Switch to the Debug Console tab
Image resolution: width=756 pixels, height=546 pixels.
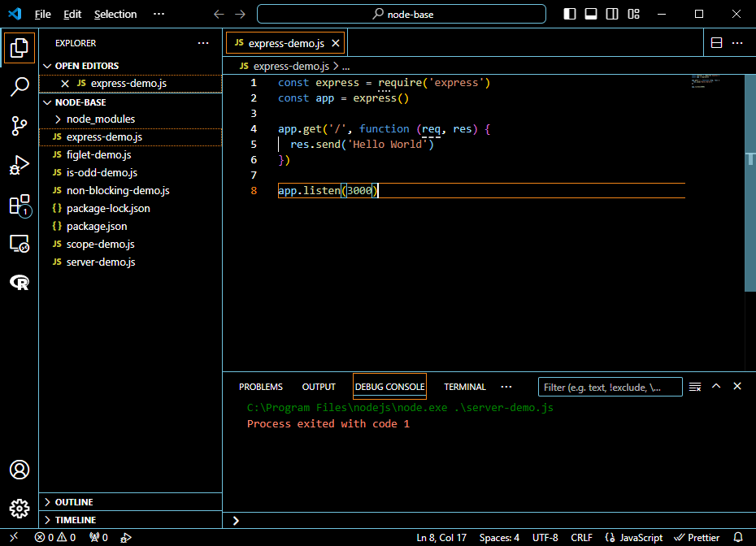coord(389,387)
